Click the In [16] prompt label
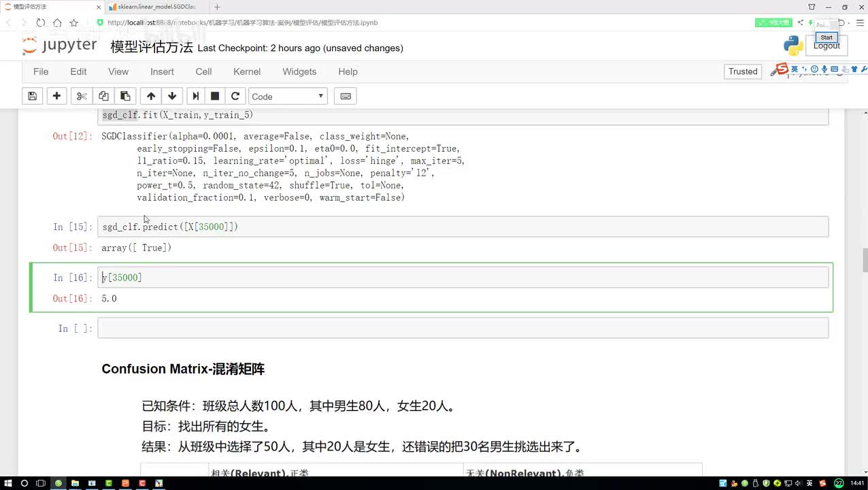Screen dimensions: 868x490 coord(72,278)
